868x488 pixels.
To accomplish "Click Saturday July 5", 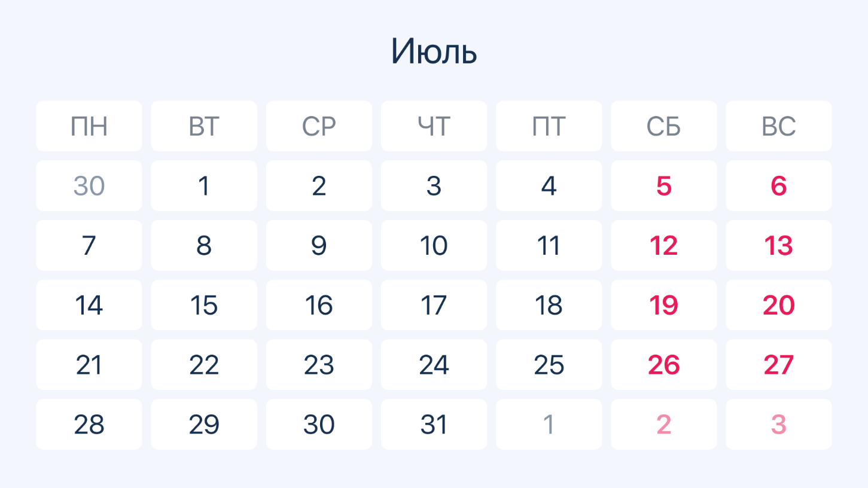I will [x=663, y=185].
